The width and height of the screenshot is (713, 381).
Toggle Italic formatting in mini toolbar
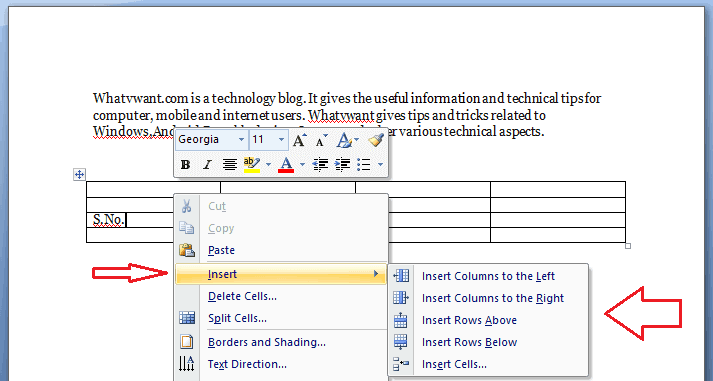[207, 164]
